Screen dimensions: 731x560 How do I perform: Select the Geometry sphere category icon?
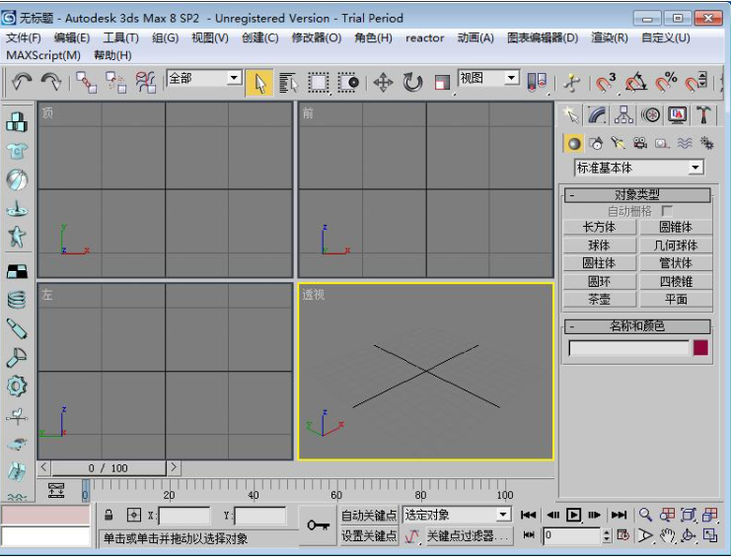coord(574,144)
